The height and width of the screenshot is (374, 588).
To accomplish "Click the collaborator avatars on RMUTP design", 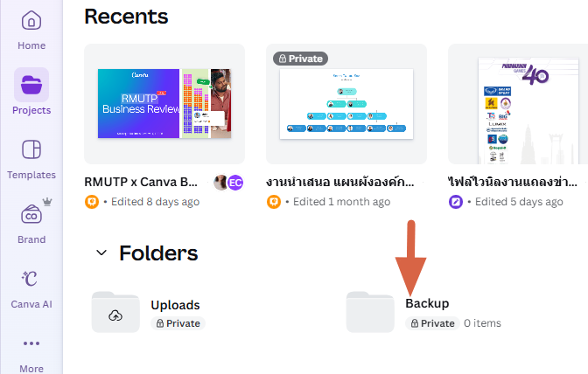I will 228,183.
